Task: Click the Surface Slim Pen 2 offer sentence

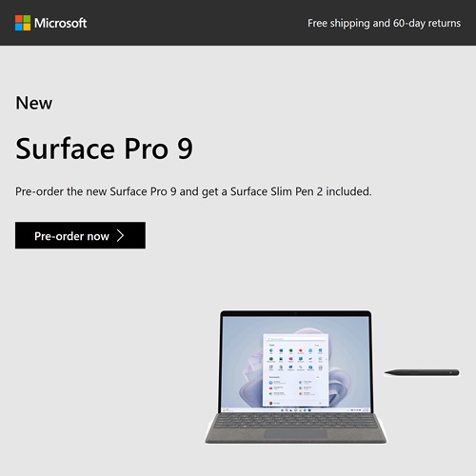Action: [x=193, y=191]
